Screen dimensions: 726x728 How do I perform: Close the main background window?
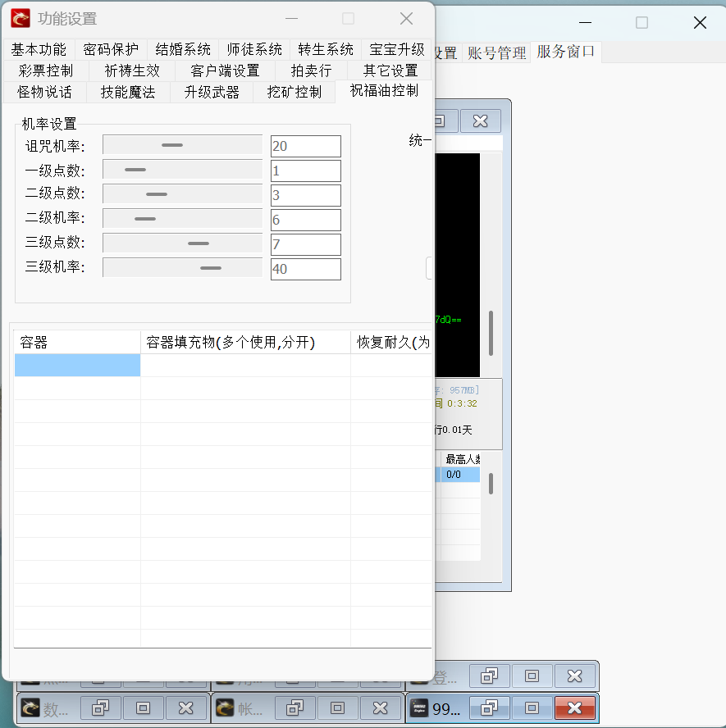point(700,22)
